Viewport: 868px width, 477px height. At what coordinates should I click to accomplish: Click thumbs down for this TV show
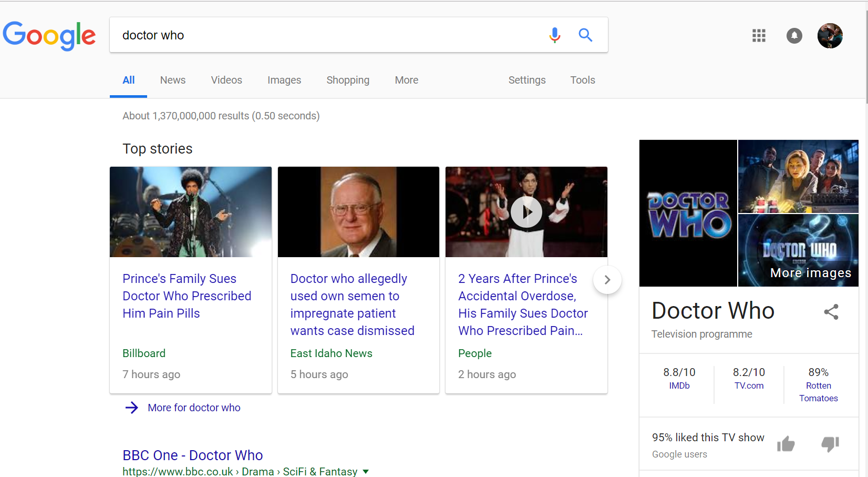830,444
